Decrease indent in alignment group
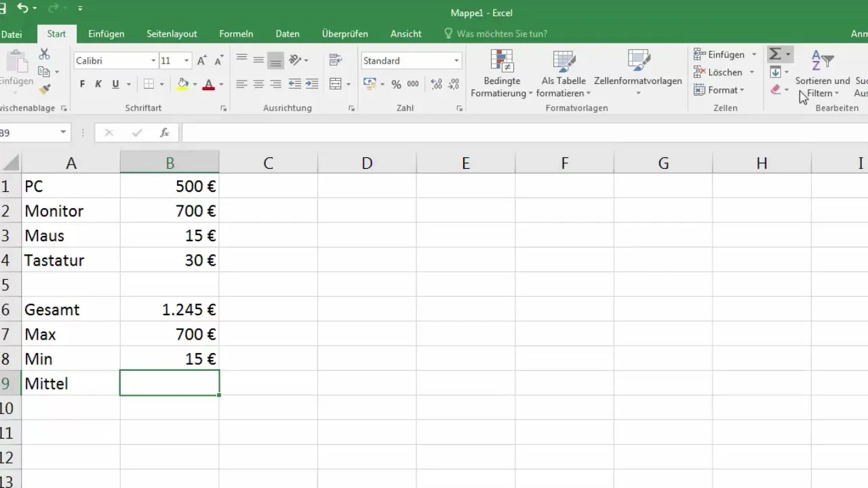Image resolution: width=868 pixels, height=488 pixels. (295, 84)
